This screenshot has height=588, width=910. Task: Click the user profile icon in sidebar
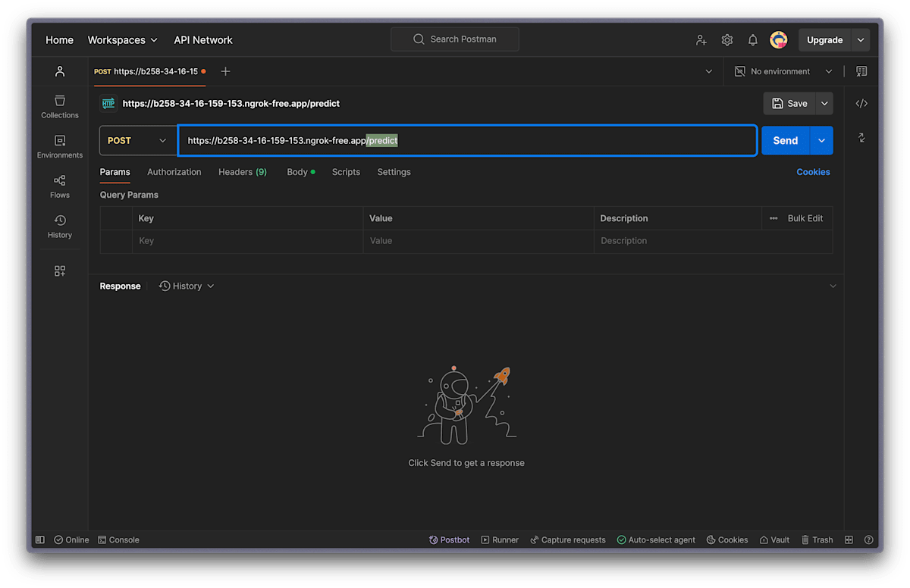pyautogui.click(x=60, y=71)
